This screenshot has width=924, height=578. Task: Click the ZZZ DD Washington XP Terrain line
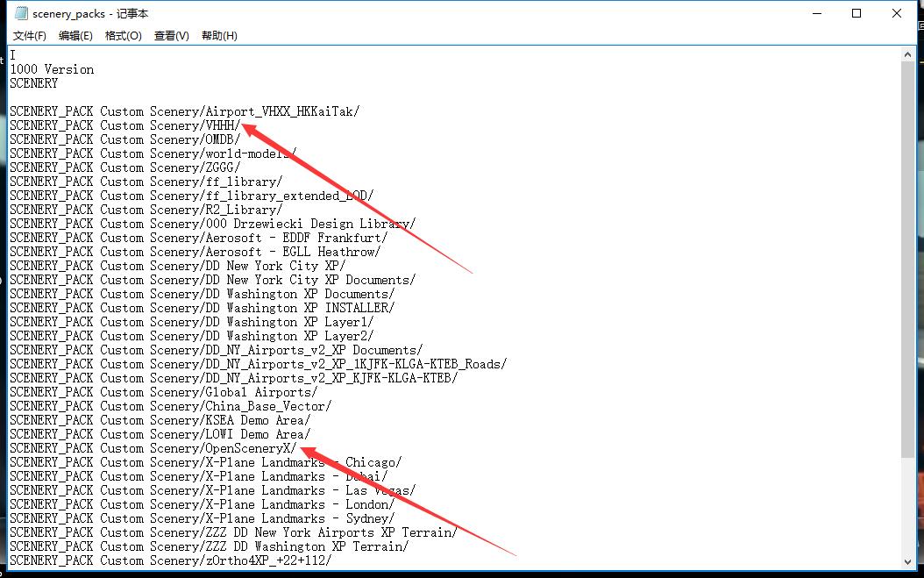[210, 546]
